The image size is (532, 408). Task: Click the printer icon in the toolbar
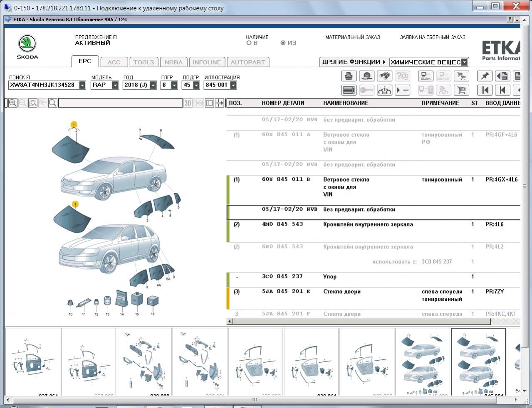[x=349, y=76]
